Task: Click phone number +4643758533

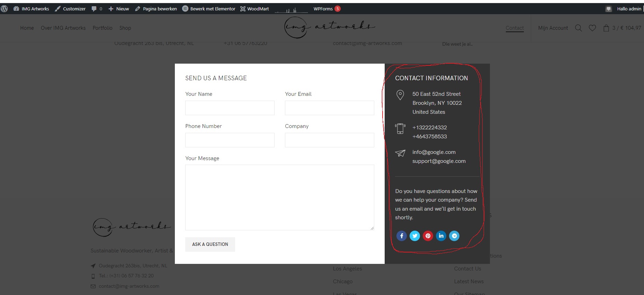Action: pos(430,137)
